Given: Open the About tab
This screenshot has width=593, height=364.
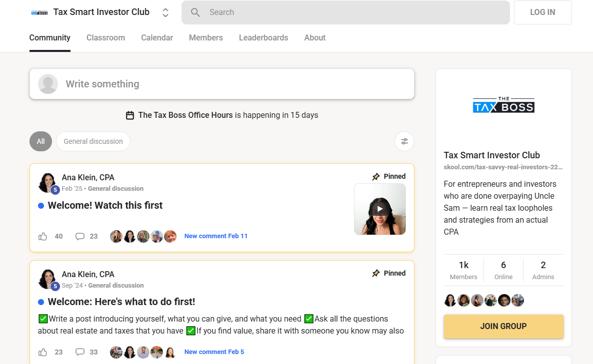Looking at the screenshot, I should point(314,38).
